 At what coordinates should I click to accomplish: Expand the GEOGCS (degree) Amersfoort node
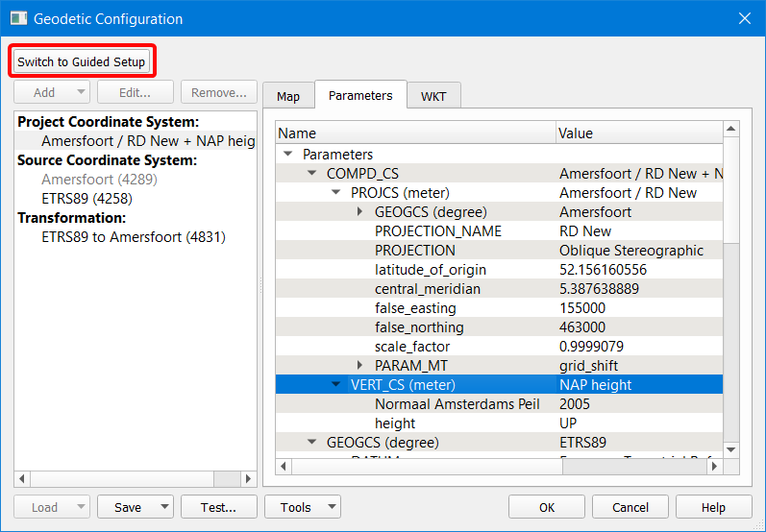[359, 212]
